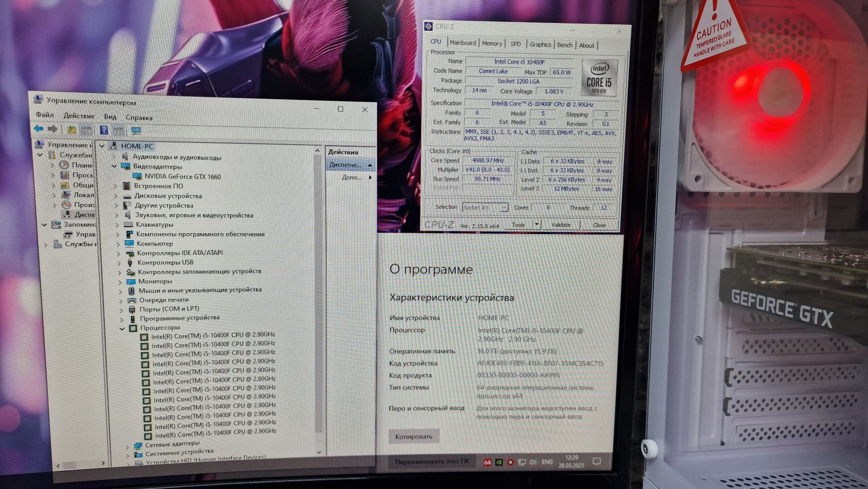Open the NVIDIA tray icon
868x489 pixels.
pos(499,463)
